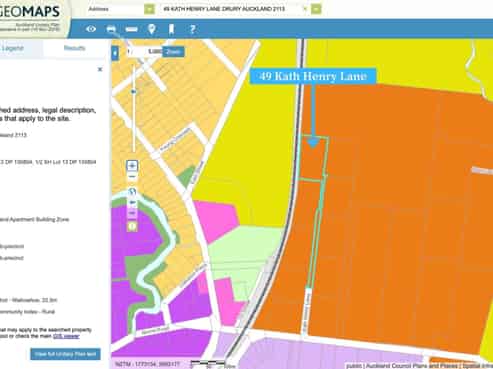The height and width of the screenshot is (369, 493).
Task: Open the bookmarks tool in the toolbar
Action: (171, 29)
